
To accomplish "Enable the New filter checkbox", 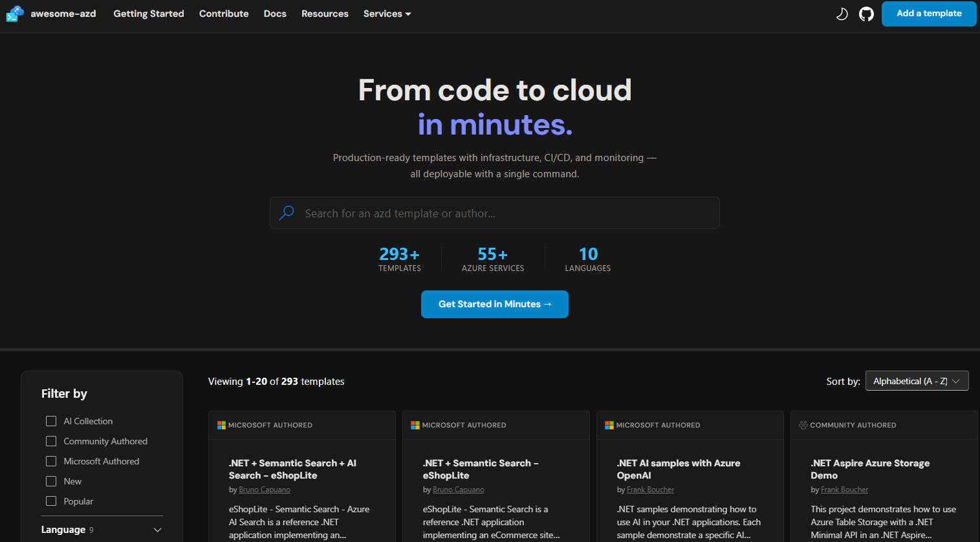I will pos(51,481).
